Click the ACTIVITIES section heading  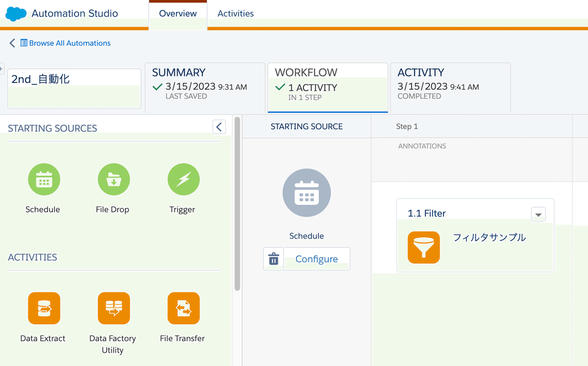pos(32,258)
